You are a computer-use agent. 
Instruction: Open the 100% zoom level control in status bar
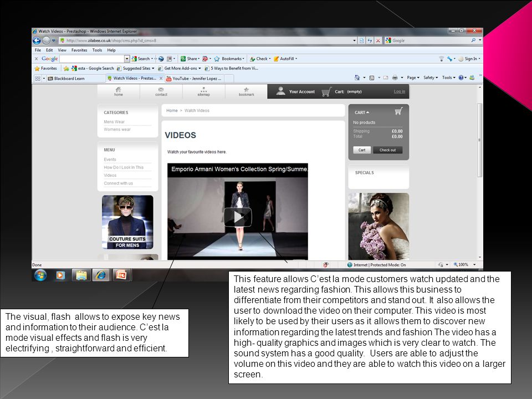pos(464,265)
